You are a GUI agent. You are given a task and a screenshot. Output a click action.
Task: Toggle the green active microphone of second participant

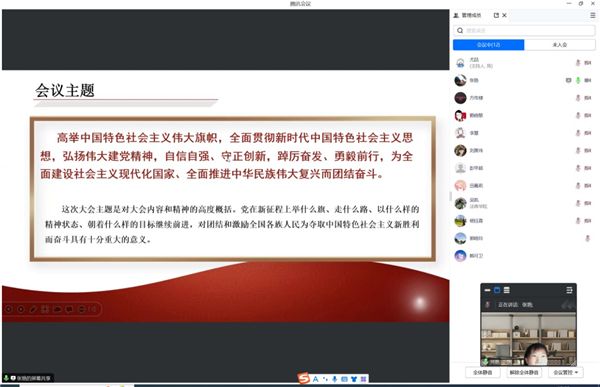pos(578,80)
